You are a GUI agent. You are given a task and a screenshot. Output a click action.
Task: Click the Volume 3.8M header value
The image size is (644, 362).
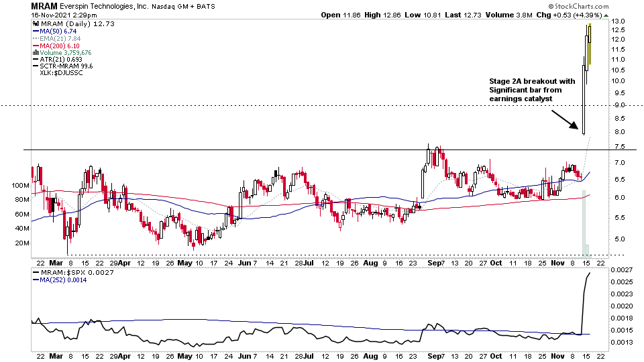tap(508, 15)
